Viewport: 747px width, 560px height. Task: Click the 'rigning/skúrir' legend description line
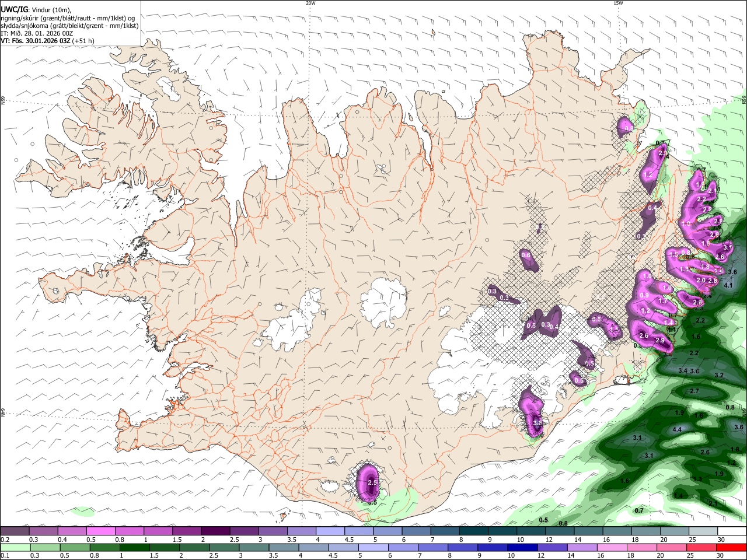(x=69, y=18)
